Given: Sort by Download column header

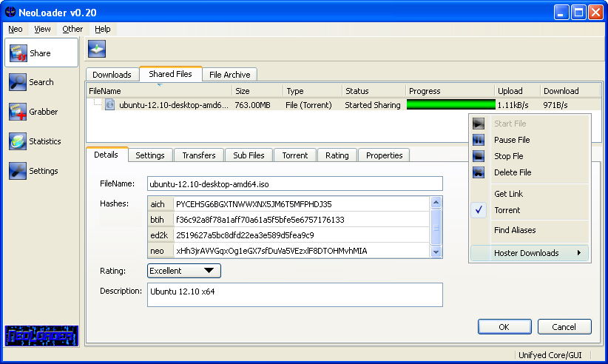Looking at the screenshot, I should click(x=570, y=91).
